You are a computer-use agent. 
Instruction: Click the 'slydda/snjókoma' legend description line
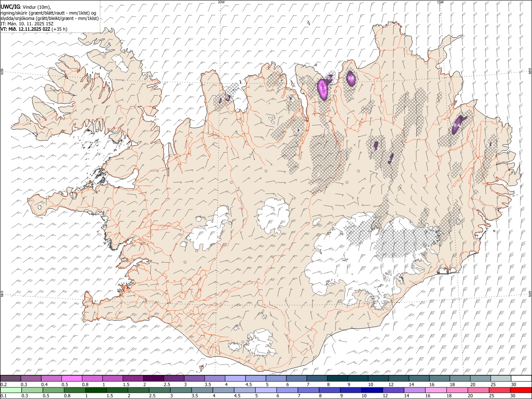coord(50,18)
